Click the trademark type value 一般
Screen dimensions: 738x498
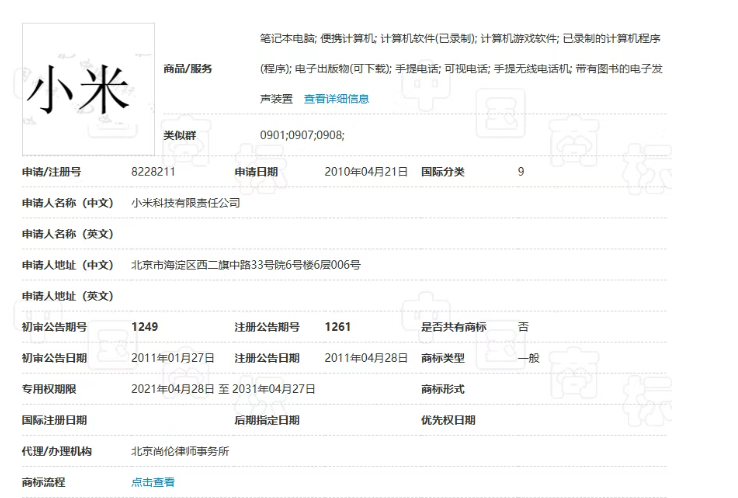coord(528,358)
